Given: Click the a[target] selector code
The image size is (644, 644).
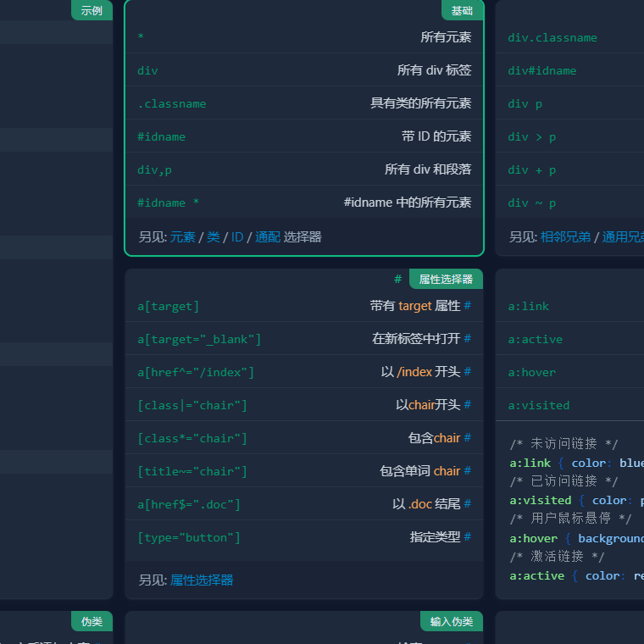Looking at the screenshot, I should click(168, 307).
